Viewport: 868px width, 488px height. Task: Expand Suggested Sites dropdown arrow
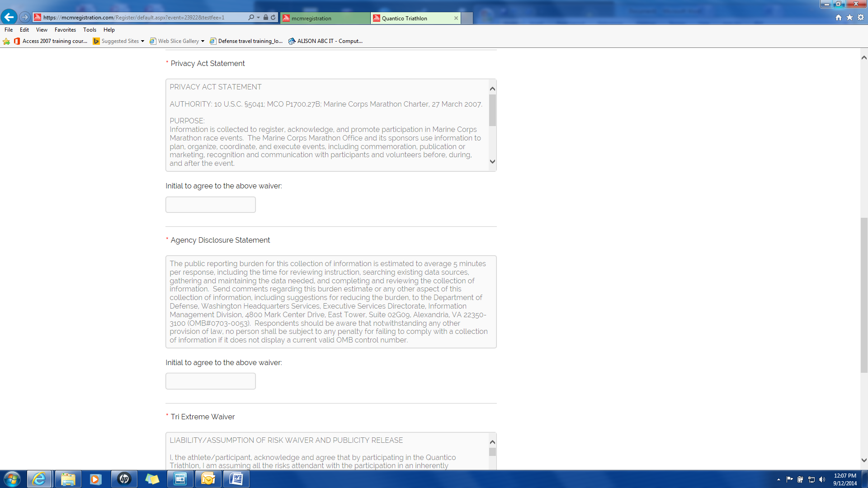click(142, 41)
